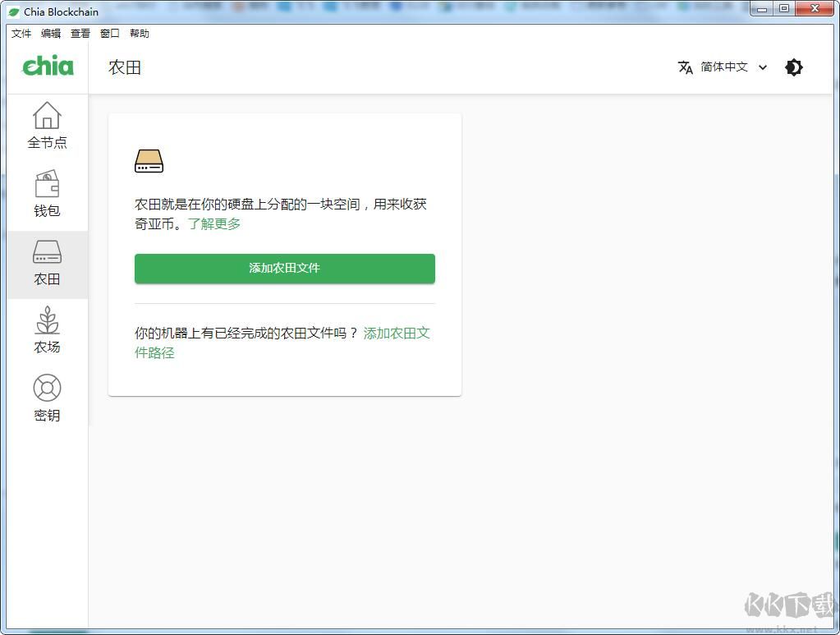Open the 了解更多 learn more link

coord(214,223)
